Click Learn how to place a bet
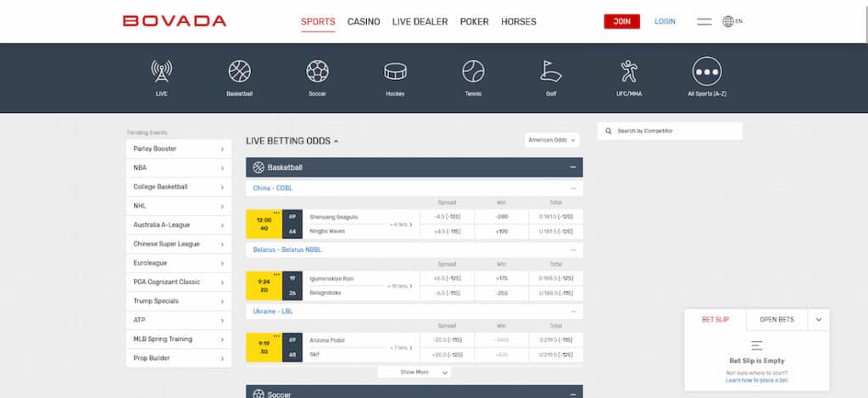 [757, 381]
